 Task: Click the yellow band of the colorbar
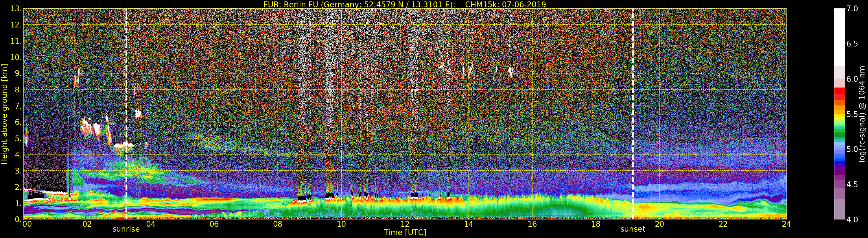coord(839,116)
